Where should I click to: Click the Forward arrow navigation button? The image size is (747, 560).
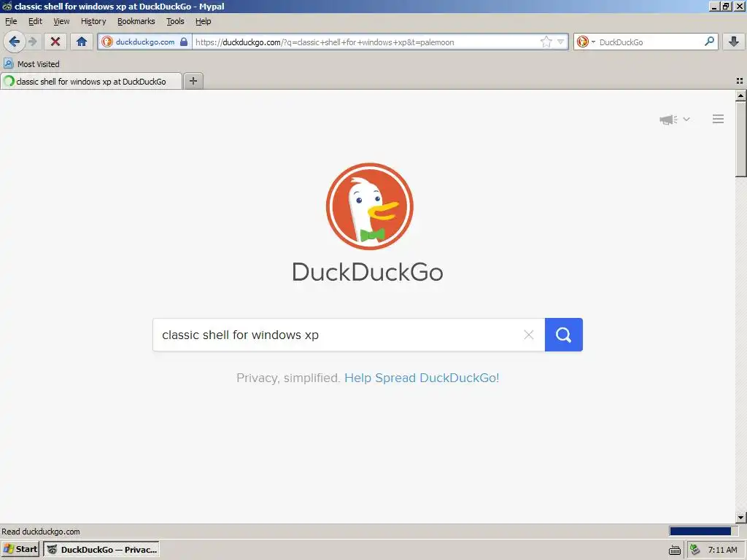32,42
